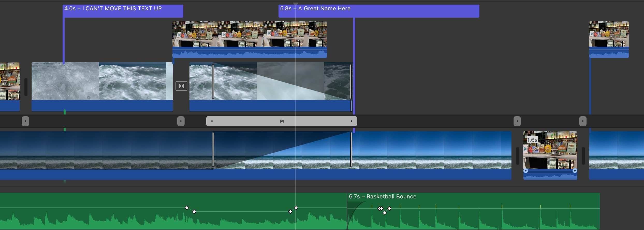Viewport: 644px width, 230px height.
Task: Click right edge handle of precision editor transition bar
Action: tap(351, 121)
